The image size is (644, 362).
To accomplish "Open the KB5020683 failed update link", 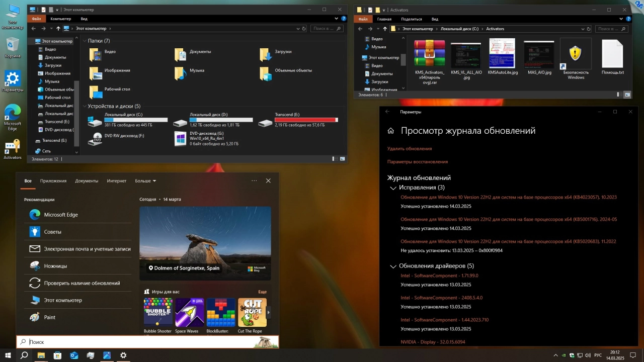I will (509, 241).
